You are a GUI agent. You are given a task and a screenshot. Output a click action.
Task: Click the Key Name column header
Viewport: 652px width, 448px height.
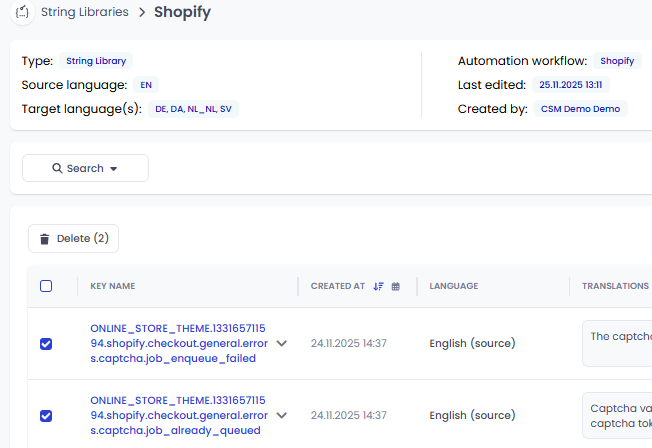(112, 286)
